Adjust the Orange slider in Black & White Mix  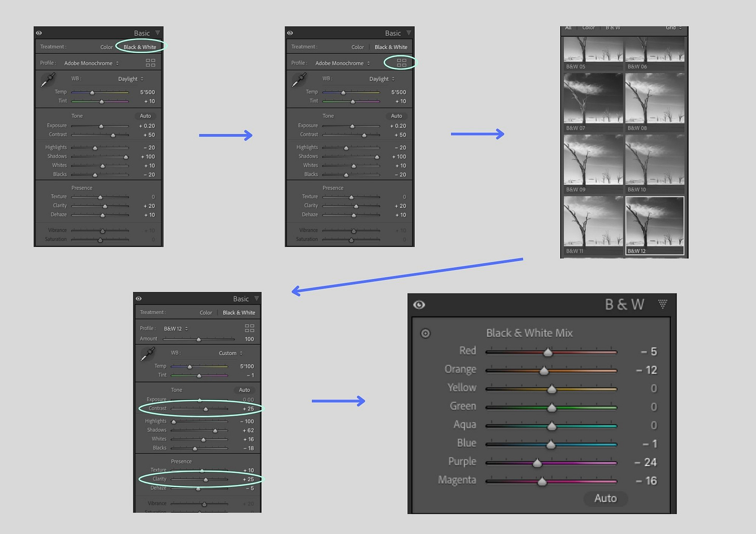pyautogui.click(x=551, y=371)
